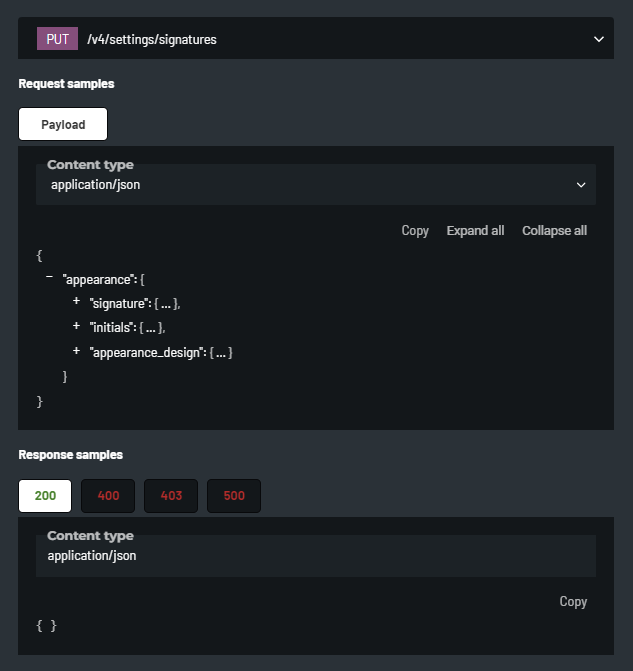This screenshot has height=671, width=633.
Task: Click Expand all in request sample
Action: [x=475, y=231]
